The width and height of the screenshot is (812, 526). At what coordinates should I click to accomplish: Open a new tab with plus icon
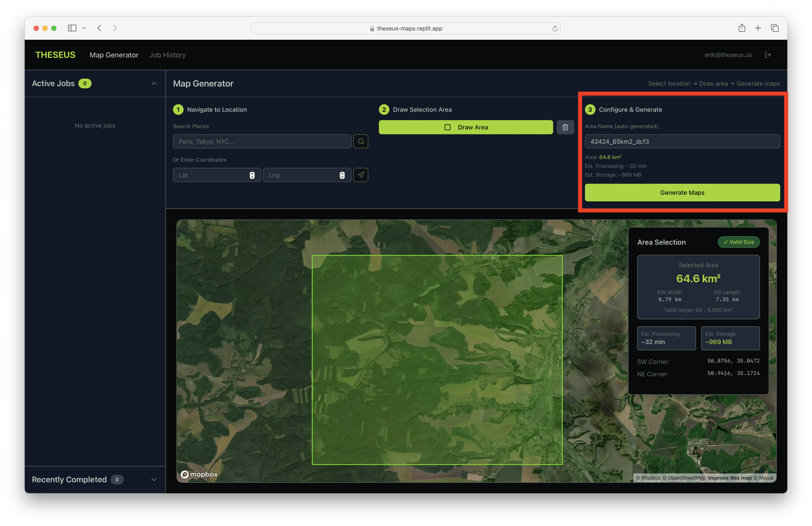click(x=758, y=28)
